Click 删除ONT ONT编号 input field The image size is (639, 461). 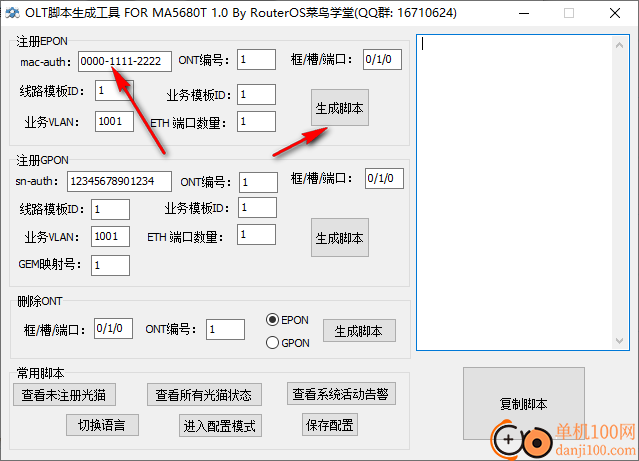click(225, 329)
